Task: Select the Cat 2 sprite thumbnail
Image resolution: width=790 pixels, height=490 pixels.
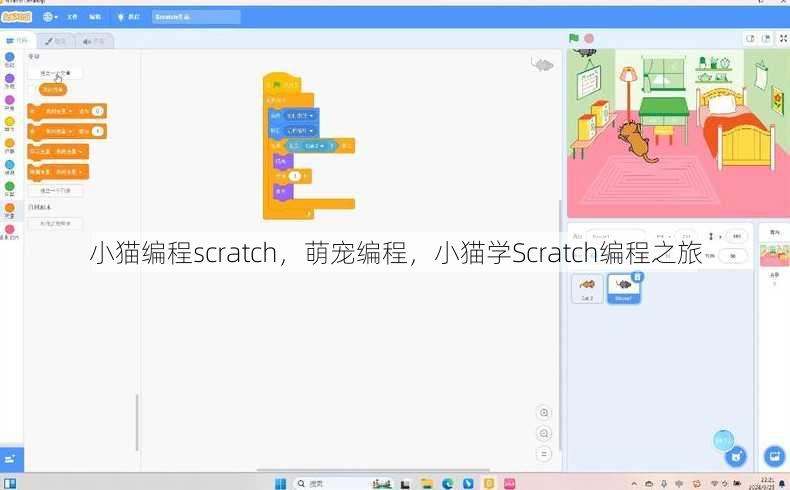Action: click(587, 289)
